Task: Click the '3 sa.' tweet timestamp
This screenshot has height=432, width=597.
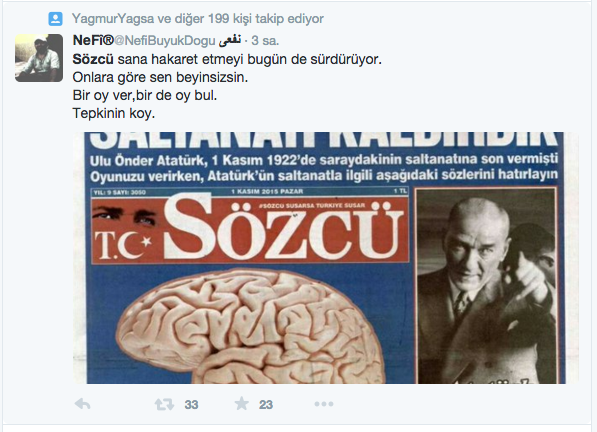Action: (x=265, y=41)
